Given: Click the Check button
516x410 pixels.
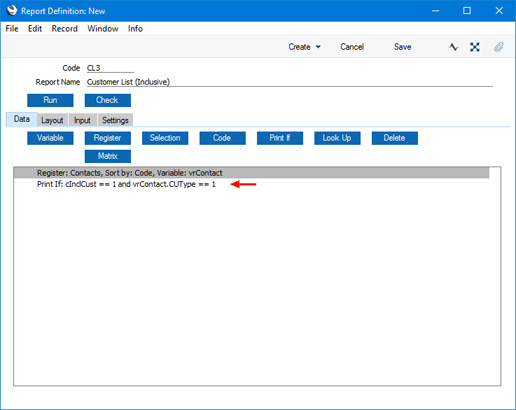Looking at the screenshot, I should click(108, 100).
